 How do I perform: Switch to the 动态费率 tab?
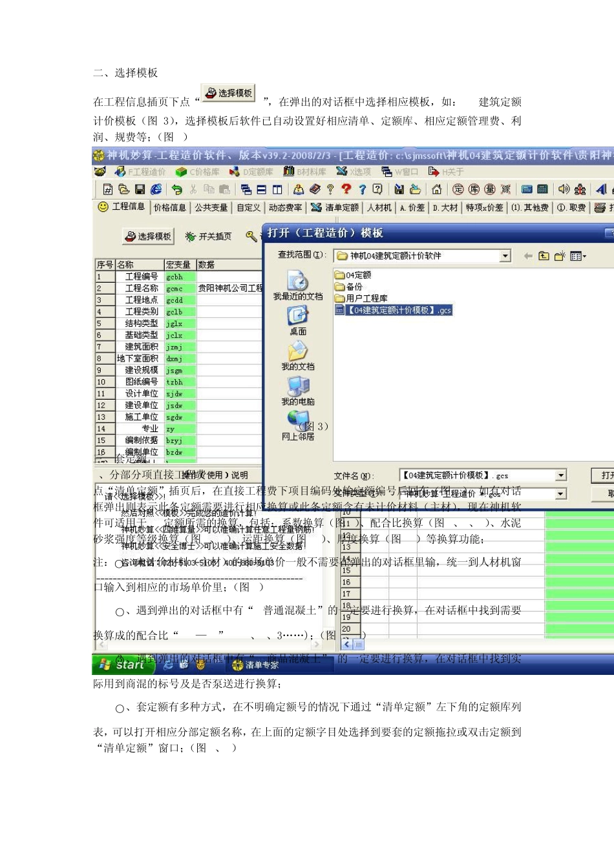pos(286,207)
